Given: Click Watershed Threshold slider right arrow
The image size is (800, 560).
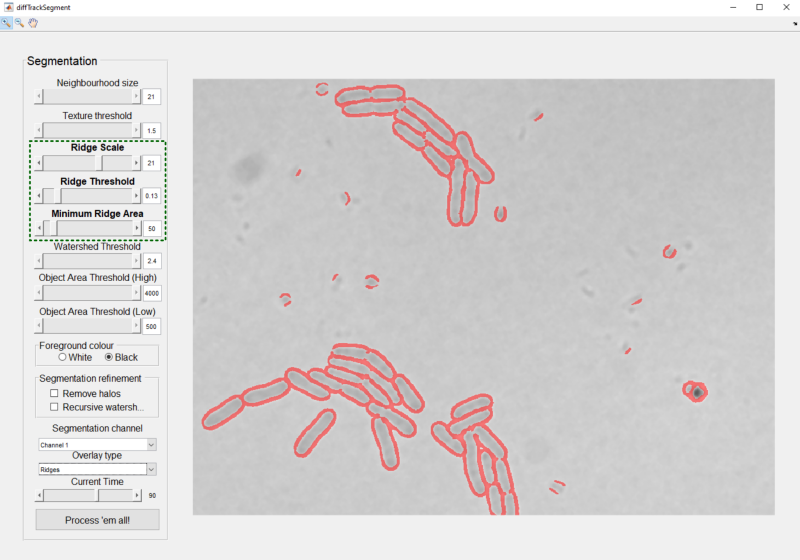Looking at the screenshot, I should point(136,261).
